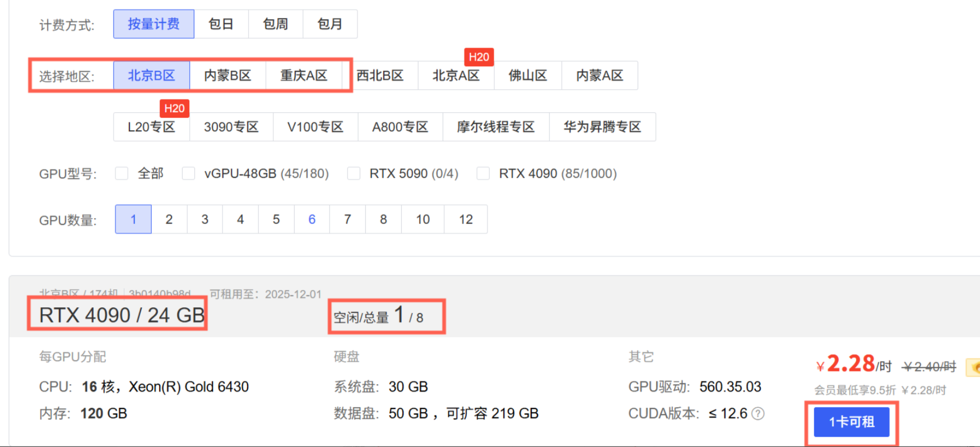Viewport: 980px width, 447px height.
Task: Check the RTX 5090 model checkbox
Action: point(354,173)
